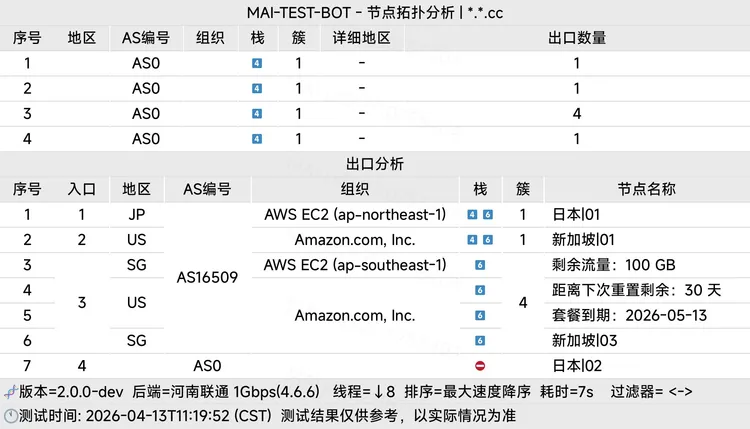Click the 节点名称 column header
750x429 pixels.
[x=646, y=189]
